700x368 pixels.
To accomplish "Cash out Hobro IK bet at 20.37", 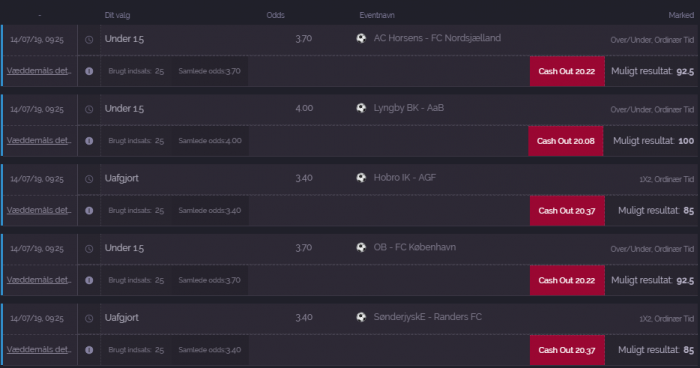I will click(x=567, y=210).
